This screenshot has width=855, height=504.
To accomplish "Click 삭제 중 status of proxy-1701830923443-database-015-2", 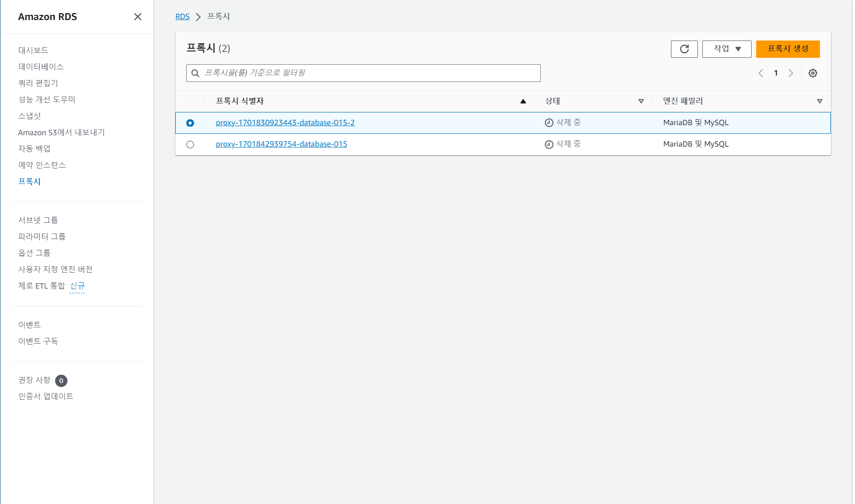I will tap(563, 122).
